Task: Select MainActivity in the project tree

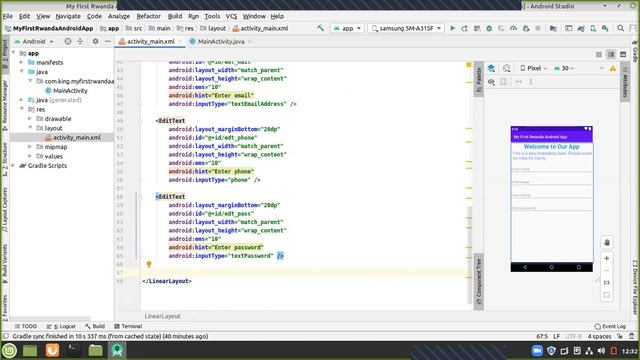Action: 70,91
